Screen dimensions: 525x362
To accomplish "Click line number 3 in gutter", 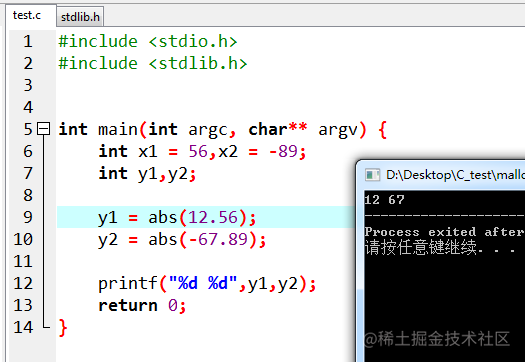I will tap(28, 85).
